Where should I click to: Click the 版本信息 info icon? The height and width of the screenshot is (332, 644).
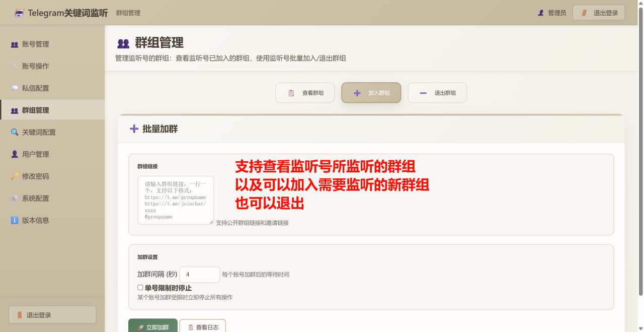point(15,220)
